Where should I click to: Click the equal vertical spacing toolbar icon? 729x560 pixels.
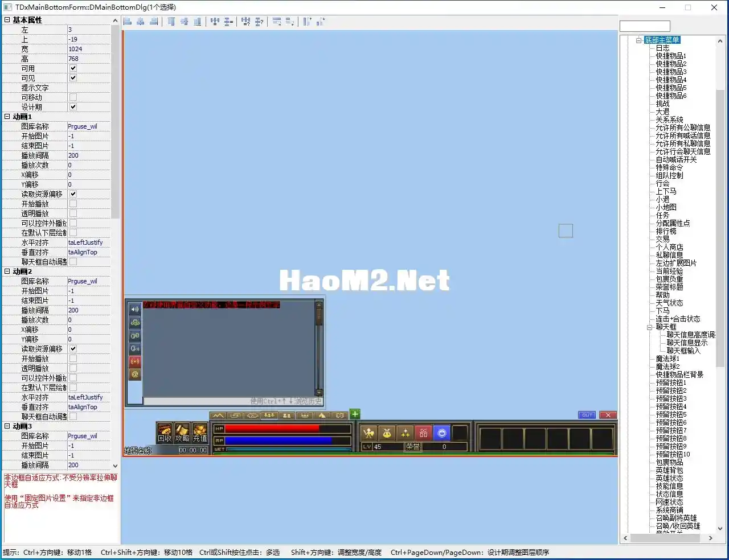[228, 22]
